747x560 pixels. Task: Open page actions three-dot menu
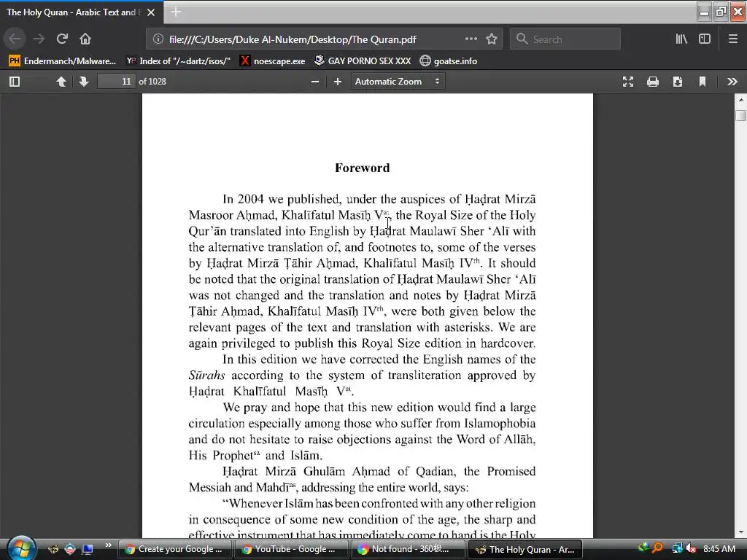(x=471, y=39)
